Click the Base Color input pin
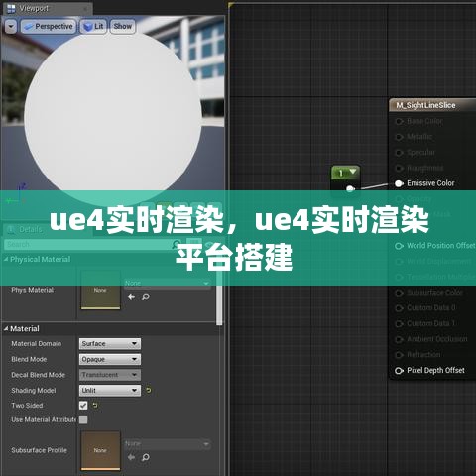Screen dimensions: 476x476 point(399,122)
